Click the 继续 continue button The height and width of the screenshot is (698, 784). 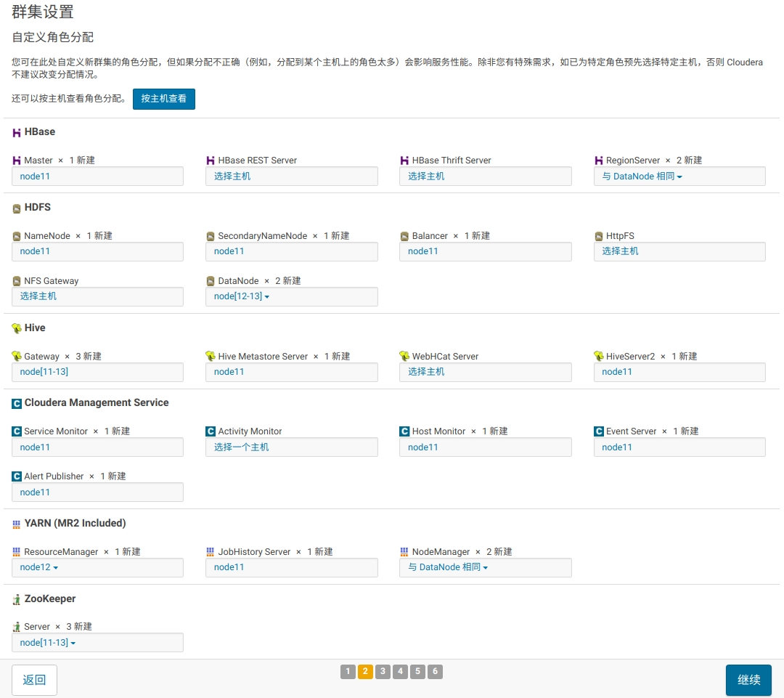click(748, 680)
